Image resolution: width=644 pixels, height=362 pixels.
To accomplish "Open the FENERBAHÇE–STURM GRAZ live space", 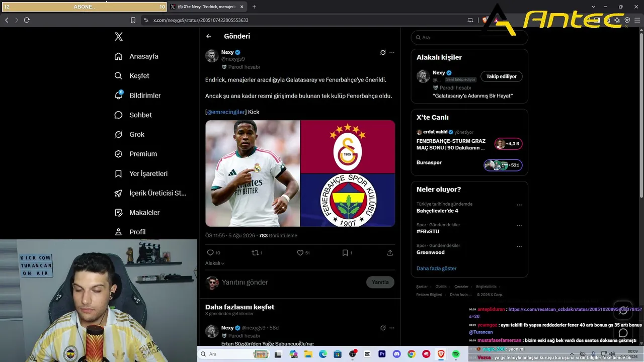I will click(x=469, y=140).
